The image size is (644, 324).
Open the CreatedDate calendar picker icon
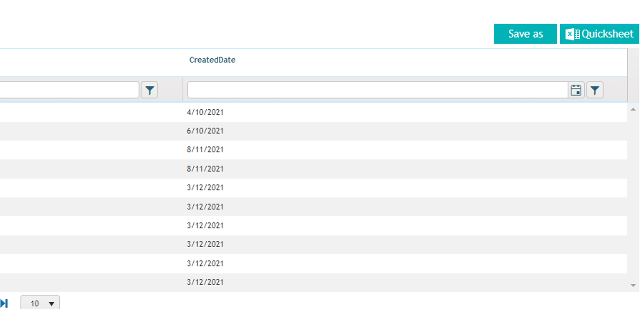(x=576, y=90)
